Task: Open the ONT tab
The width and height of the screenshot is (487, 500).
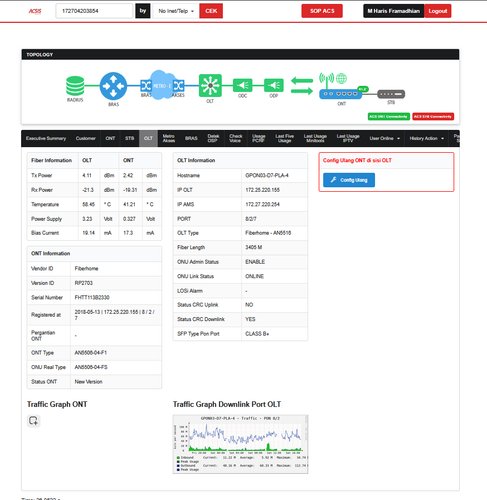Action: click(110, 138)
